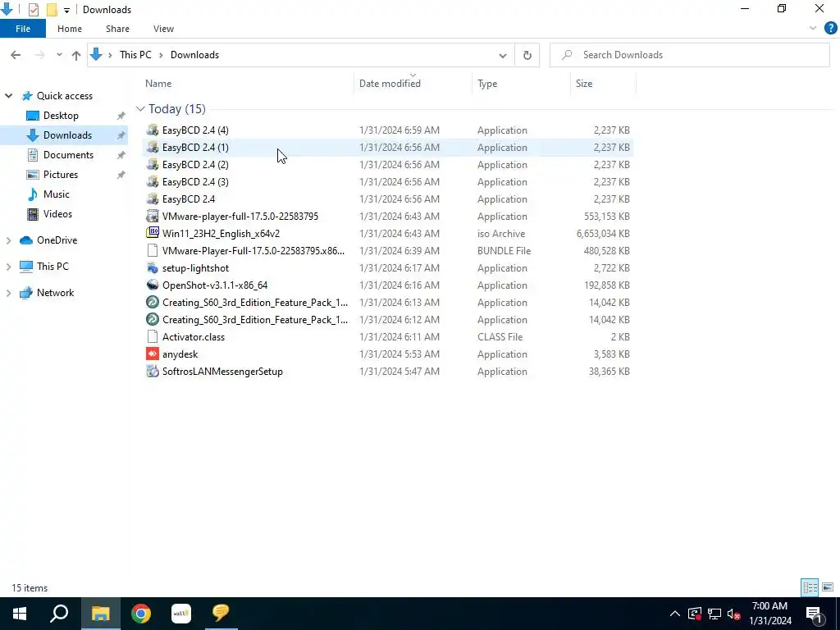Viewport: 840px width, 630px height.
Task: Open Google Chrome from taskbar
Action: click(141, 614)
